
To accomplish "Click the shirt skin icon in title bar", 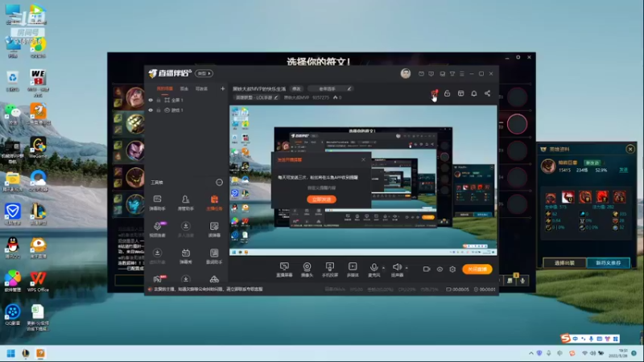I will click(452, 74).
